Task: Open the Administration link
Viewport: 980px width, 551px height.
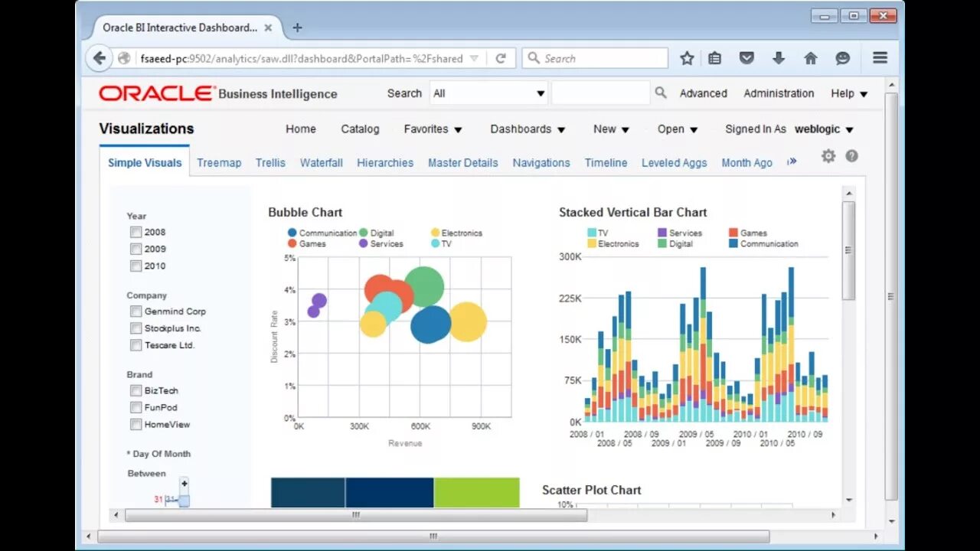Action: coord(779,93)
